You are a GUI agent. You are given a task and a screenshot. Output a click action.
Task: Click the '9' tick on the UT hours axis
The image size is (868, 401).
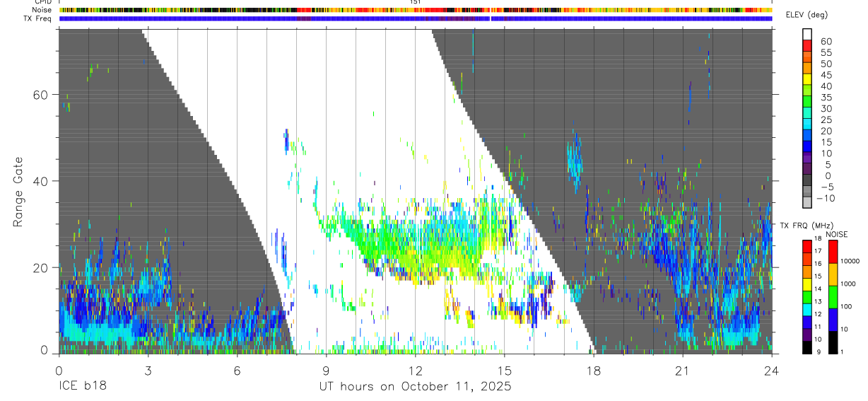326,370
